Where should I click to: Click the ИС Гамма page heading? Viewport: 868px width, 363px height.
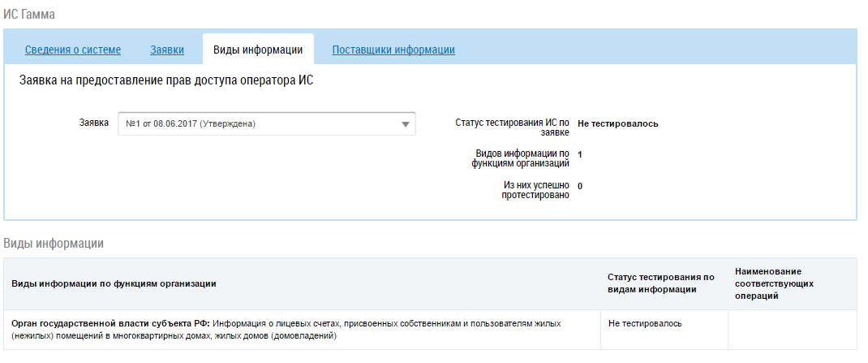tap(29, 15)
